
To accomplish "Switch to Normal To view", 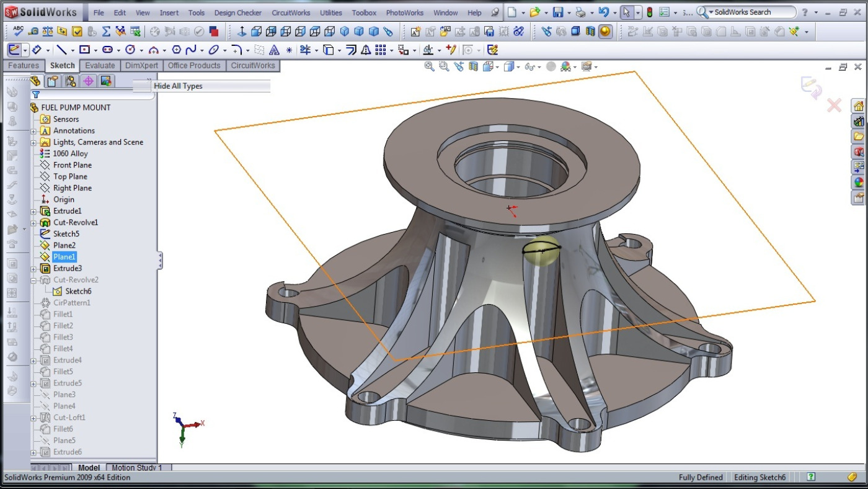I will coord(242,31).
